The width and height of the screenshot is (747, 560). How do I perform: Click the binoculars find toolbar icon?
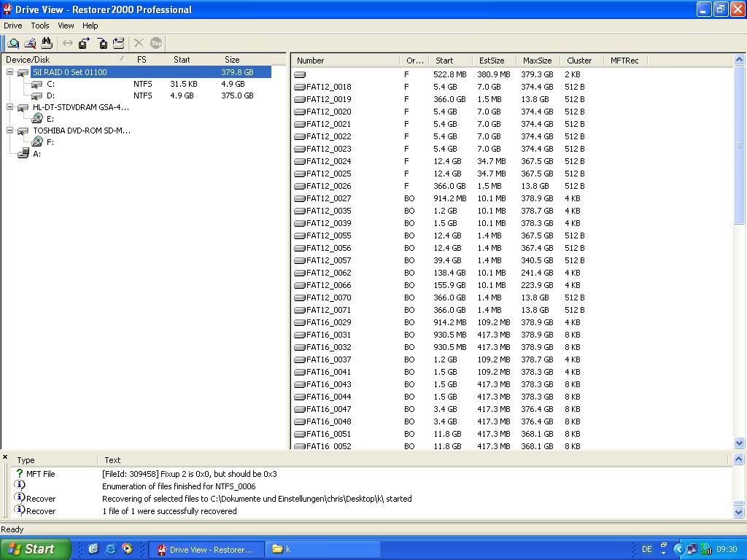pos(46,43)
